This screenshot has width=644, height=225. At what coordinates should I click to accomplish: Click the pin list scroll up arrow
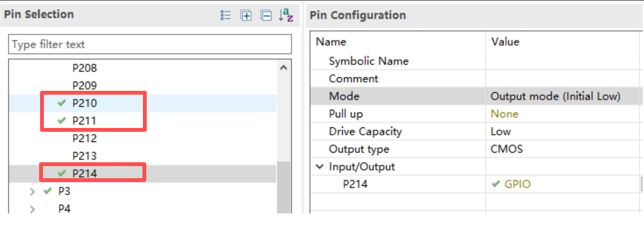pos(284,68)
